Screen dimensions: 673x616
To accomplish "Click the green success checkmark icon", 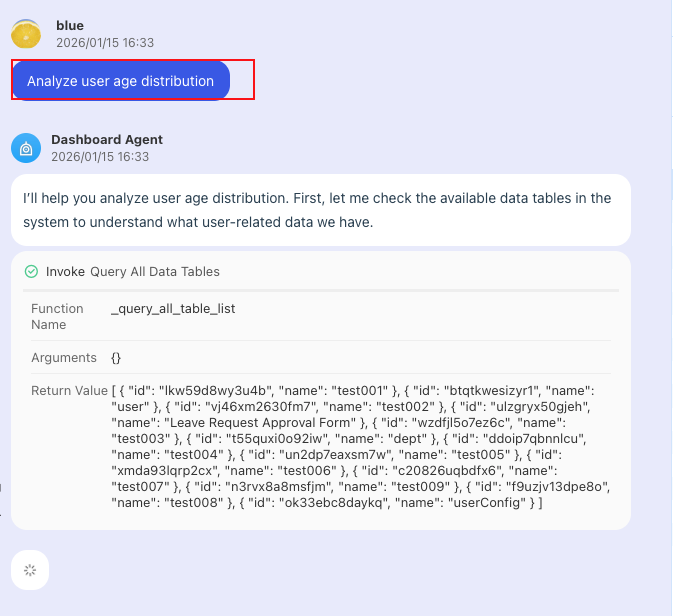I will point(31,271).
